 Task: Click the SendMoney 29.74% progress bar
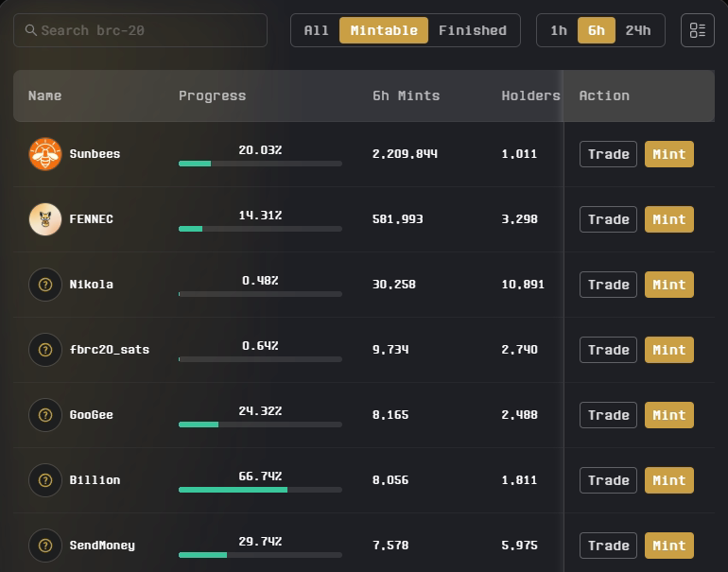pyautogui.click(x=260, y=555)
